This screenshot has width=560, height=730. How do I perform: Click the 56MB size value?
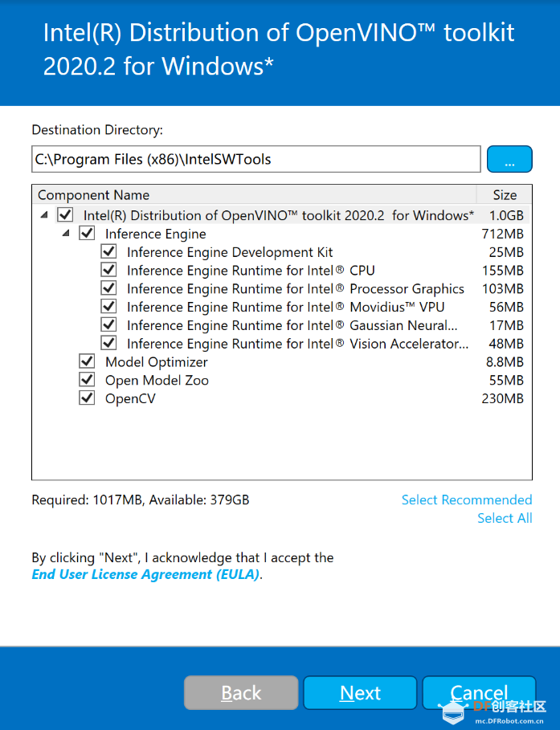click(506, 307)
